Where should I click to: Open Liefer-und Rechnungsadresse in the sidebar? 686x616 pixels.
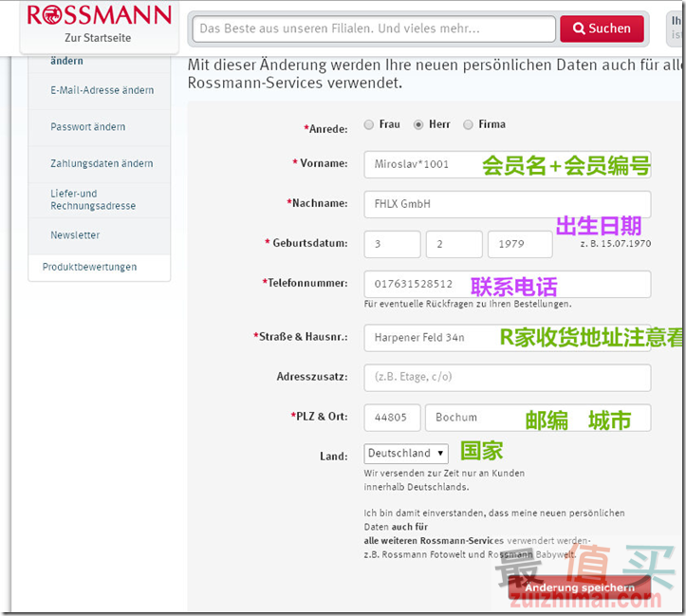[x=93, y=199]
